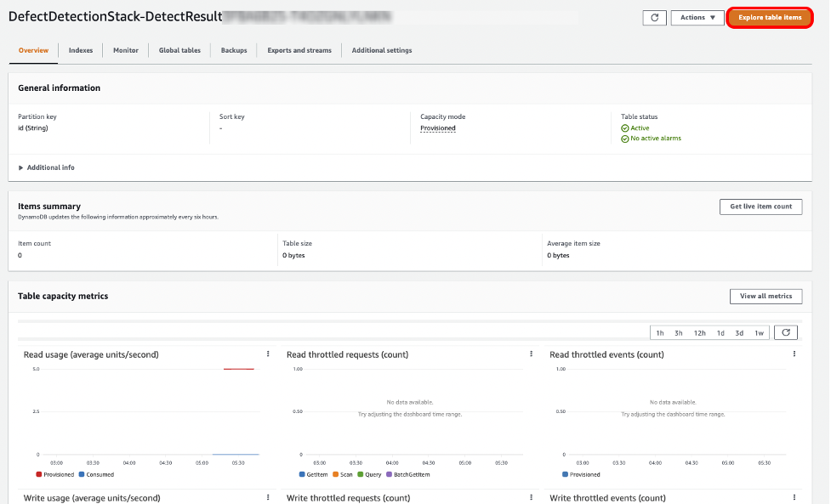Image resolution: width=831 pixels, height=504 pixels.
Task: Toggle Provisioned legend in Read throttled events
Action: point(581,474)
